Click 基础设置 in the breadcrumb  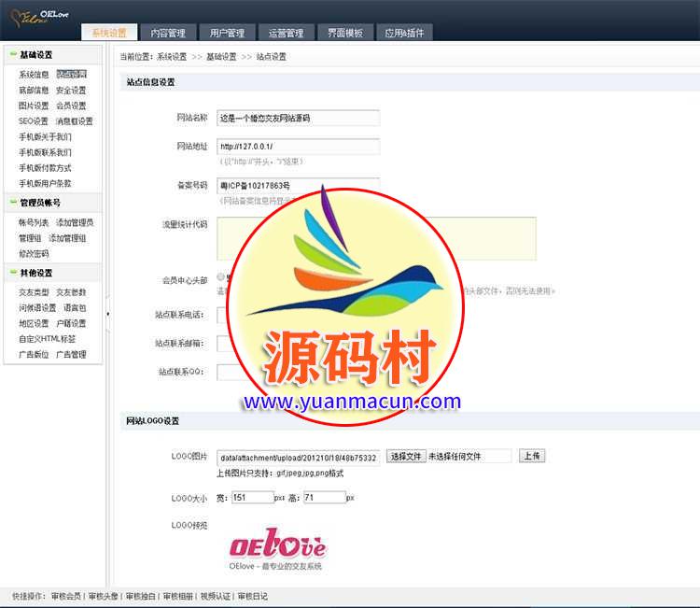coord(221,57)
